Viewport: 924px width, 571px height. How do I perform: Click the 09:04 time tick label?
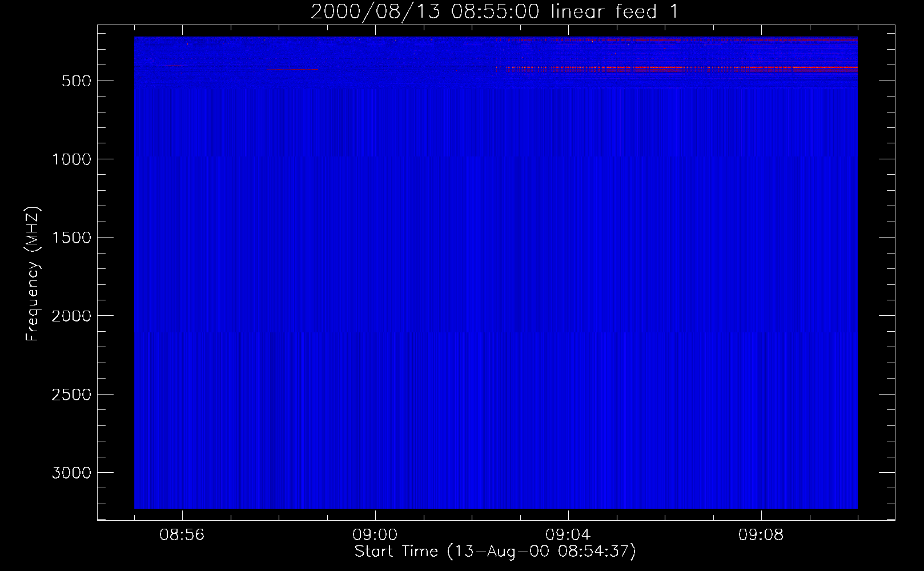568,535
